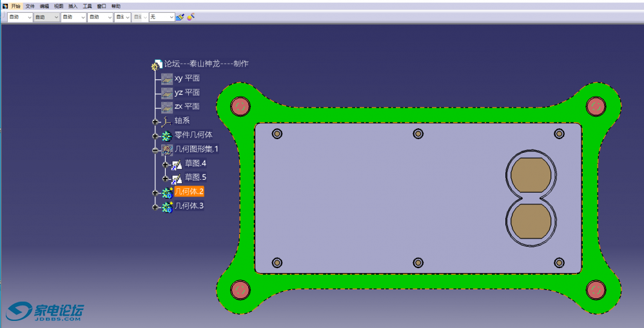Click the zx 平面 plane icon
644x328 pixels.
[167, 106]
